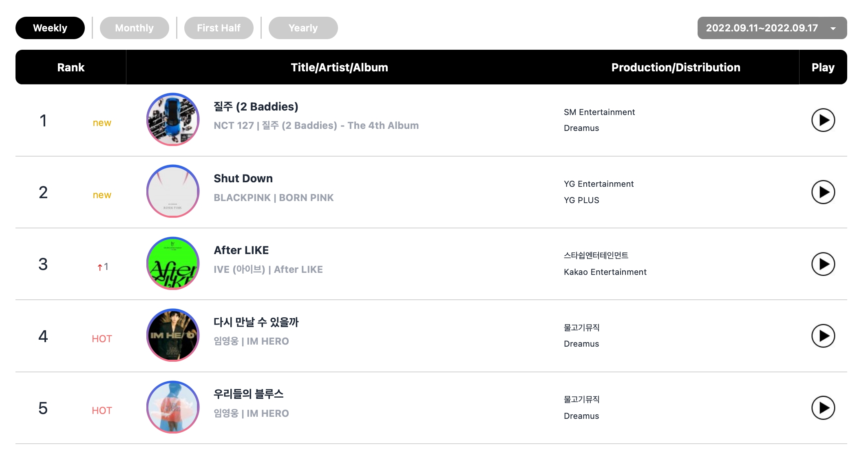Screen dimensions: 868x449
Task: Open the 질주 (2 Baddies) song title link
Action: click(256, 106)
